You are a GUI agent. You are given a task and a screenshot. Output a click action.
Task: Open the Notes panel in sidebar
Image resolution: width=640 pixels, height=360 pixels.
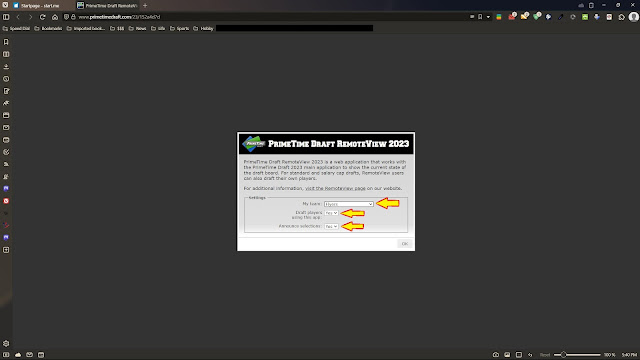click(x=6, y=91)
